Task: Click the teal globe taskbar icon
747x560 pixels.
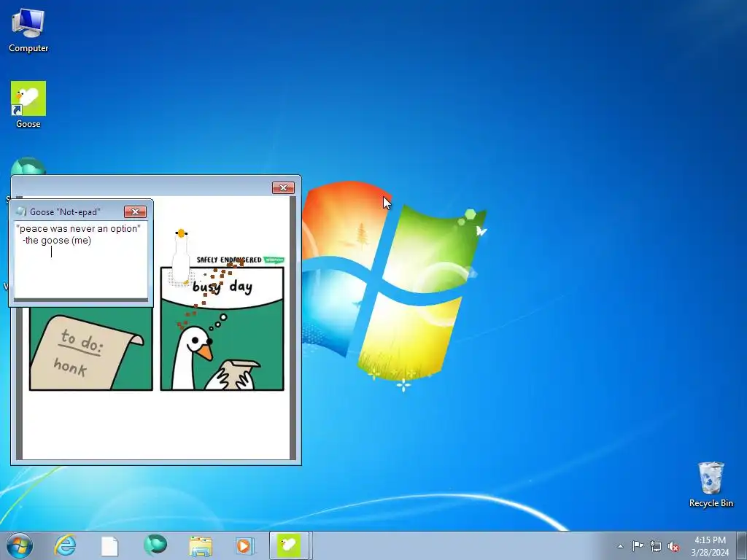Action: point(155,545)
